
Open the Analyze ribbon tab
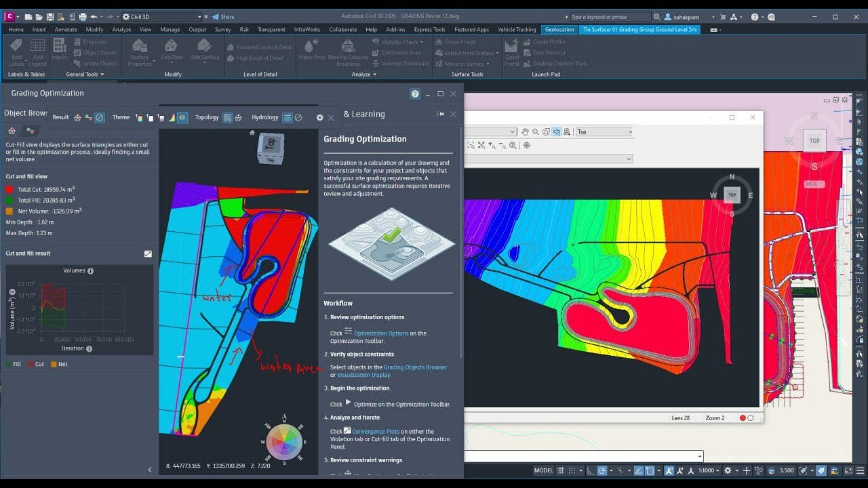point(121,29)
